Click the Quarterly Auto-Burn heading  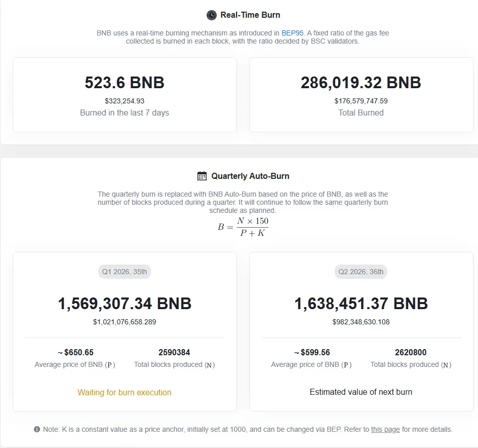[x=250, y=176]
